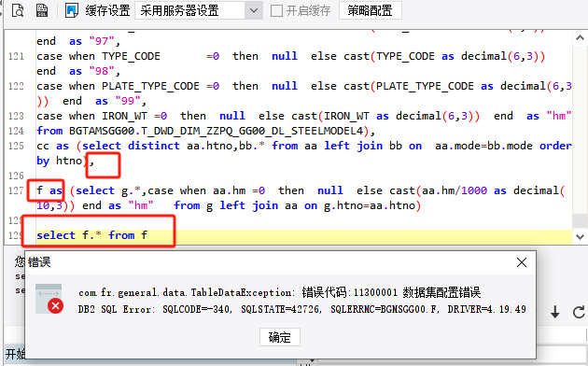Confirm the error with 确定 button
The height and width of the screenshot is (366, 588).
280,337
